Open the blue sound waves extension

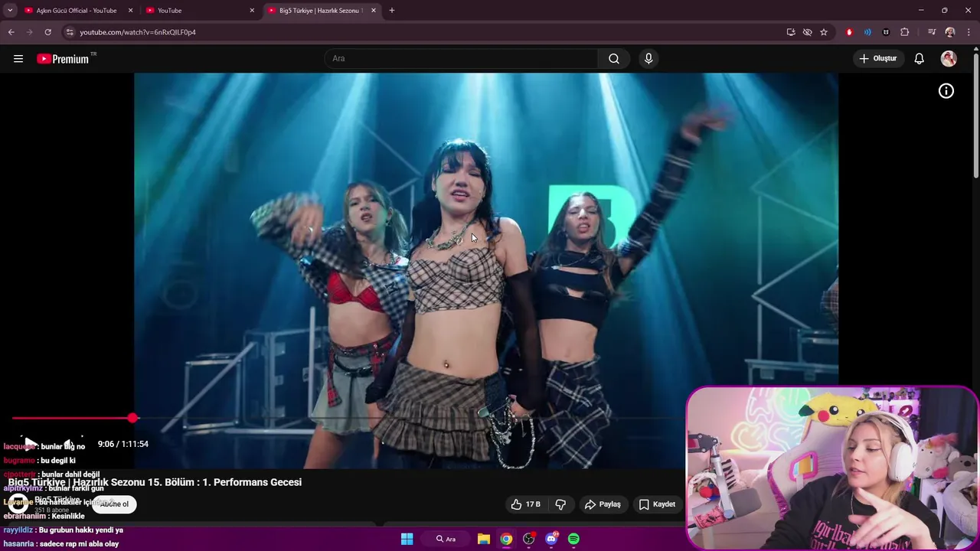(867, 32)
